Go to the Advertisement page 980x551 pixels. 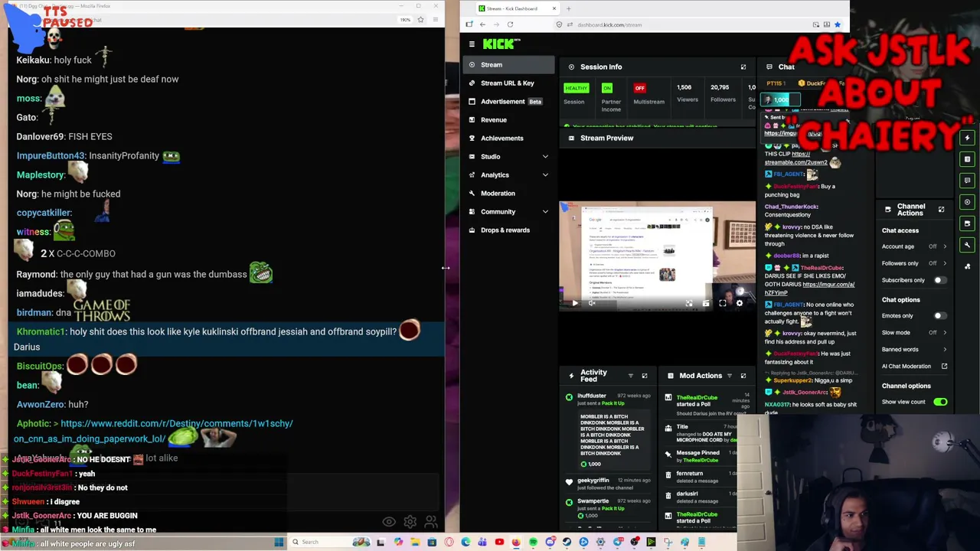[x=509, y=102]
